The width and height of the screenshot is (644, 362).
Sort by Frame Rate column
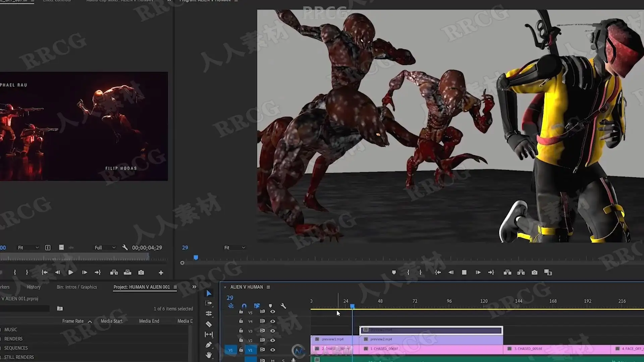point(73,321)
